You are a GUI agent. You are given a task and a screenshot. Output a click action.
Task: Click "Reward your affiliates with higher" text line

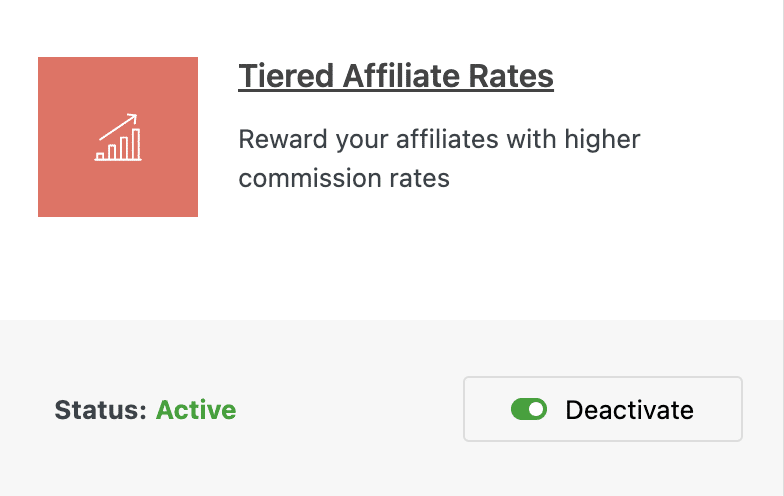click(x=439, y=139)
